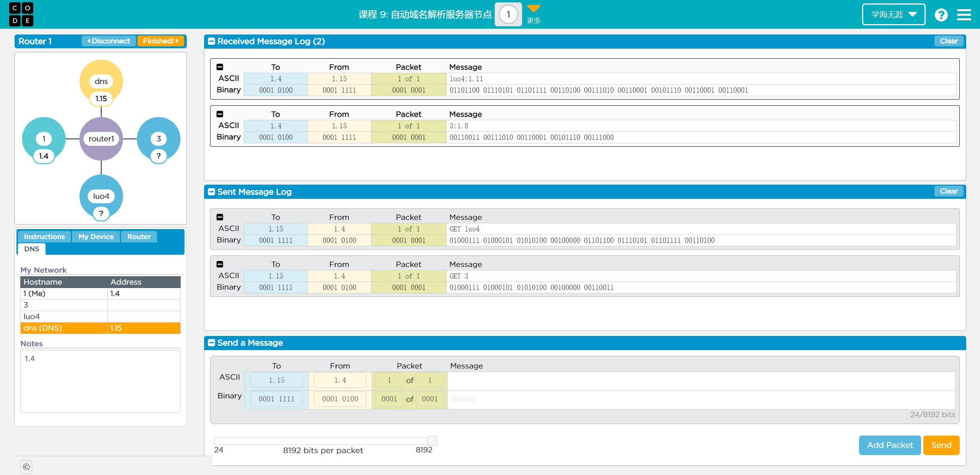Clear the Sent Message Log
This screenshot has width=980, height=475.
pyautogui.click(x=949, y=191)
